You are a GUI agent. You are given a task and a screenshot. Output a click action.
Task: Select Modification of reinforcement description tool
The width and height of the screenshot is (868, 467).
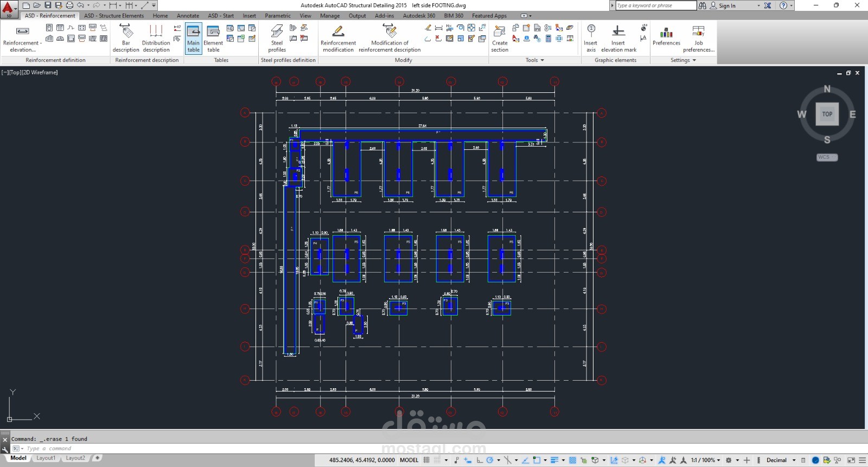pos(390,38)
